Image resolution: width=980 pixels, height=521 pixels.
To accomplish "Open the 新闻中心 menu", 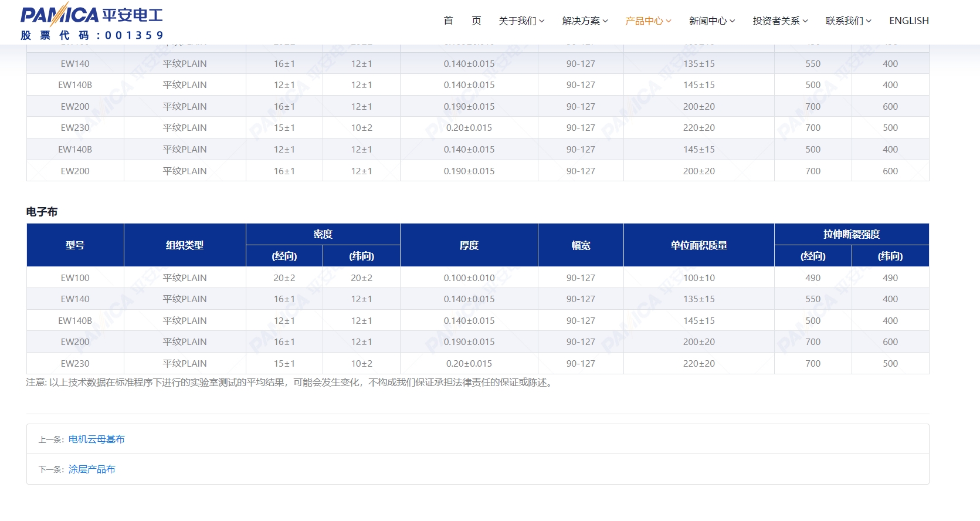I will (708, 21).
